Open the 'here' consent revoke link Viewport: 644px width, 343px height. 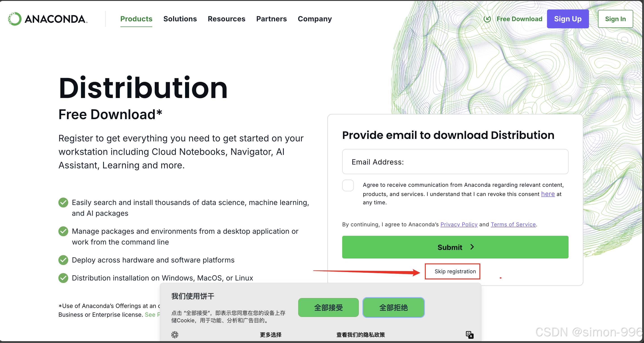pyautogui.click(x=548, y=194)
